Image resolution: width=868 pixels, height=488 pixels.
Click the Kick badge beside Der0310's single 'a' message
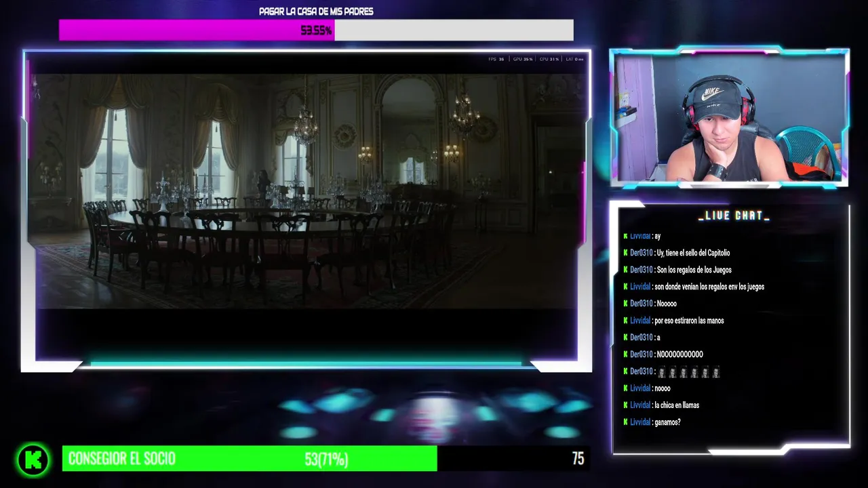(x=625, y=338)
